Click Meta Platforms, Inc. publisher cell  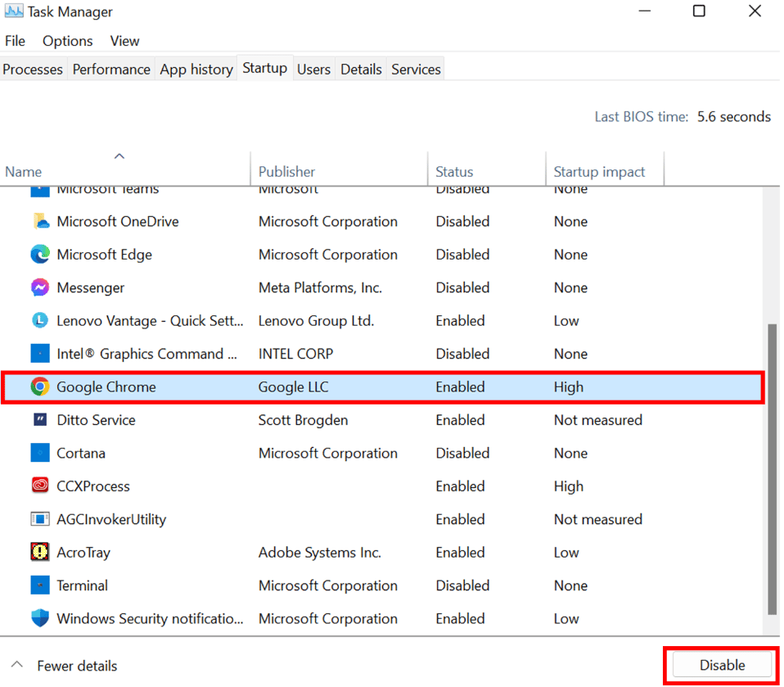click(x=320, y=287)
